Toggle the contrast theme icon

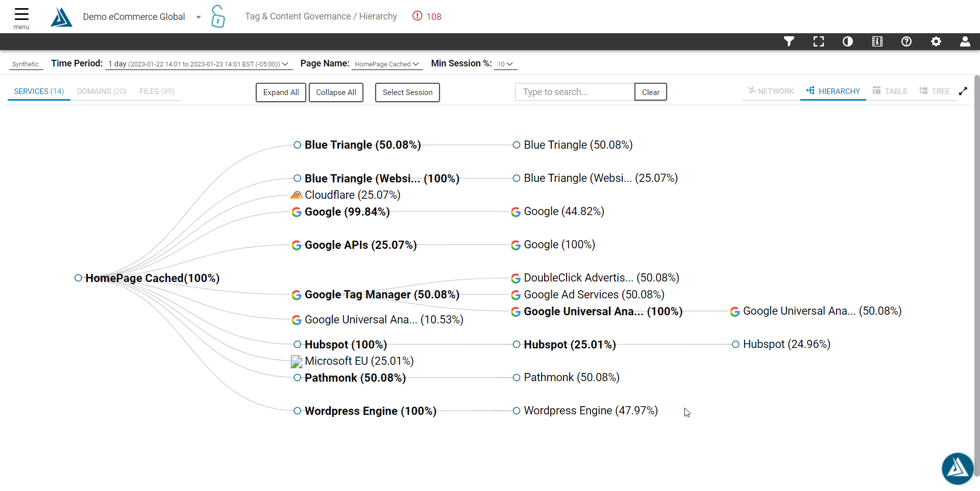[x=848, y=41]
